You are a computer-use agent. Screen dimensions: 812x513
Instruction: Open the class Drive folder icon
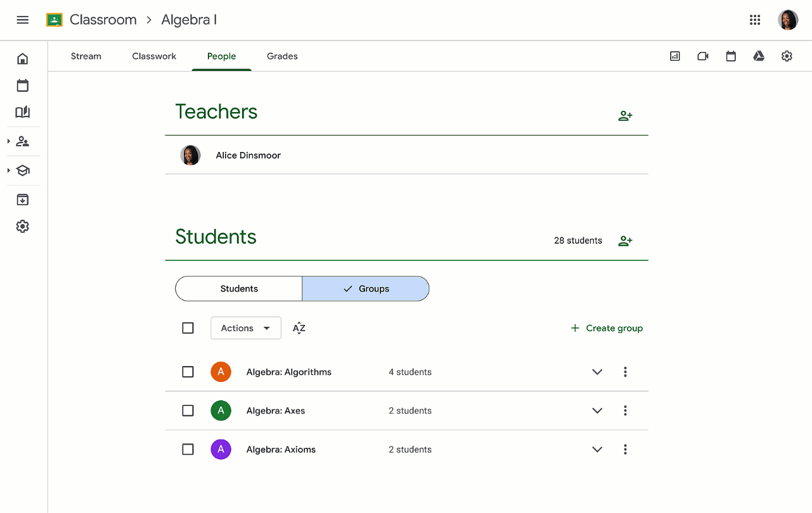click(x=759, y=56)
